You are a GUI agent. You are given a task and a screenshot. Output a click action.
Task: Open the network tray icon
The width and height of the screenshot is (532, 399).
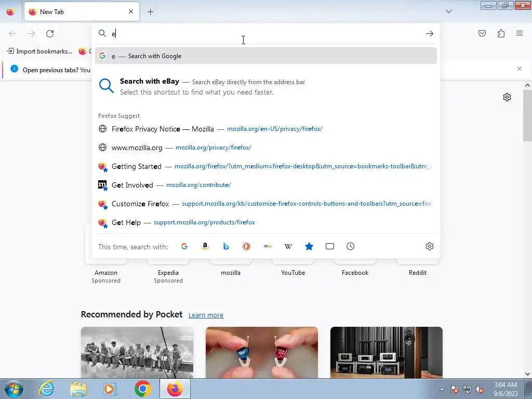[467, 389]
